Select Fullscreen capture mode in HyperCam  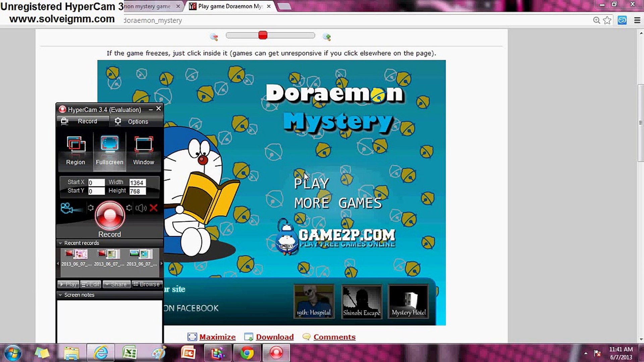(x=109, y=150)
